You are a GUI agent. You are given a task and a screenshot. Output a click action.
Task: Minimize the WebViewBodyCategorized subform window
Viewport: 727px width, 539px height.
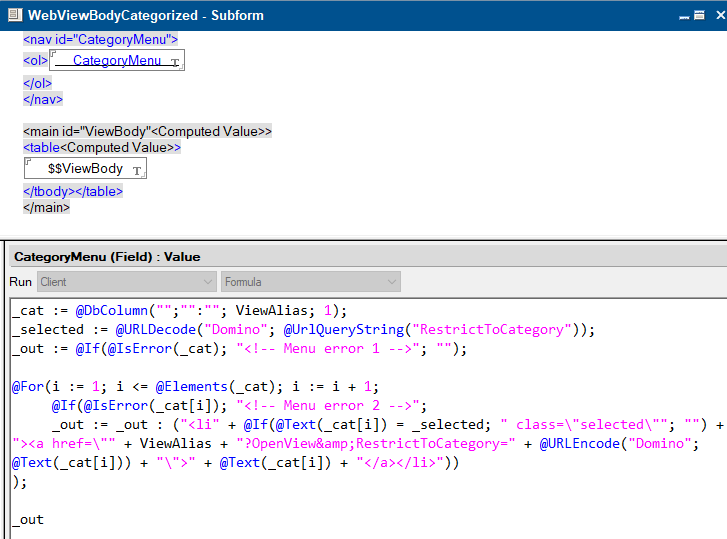tap(684, 16)
